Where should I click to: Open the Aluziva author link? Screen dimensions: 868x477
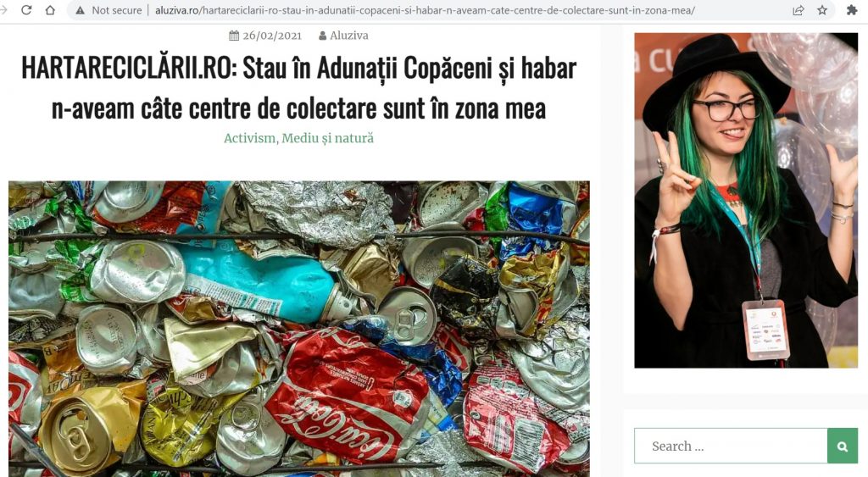348,36
